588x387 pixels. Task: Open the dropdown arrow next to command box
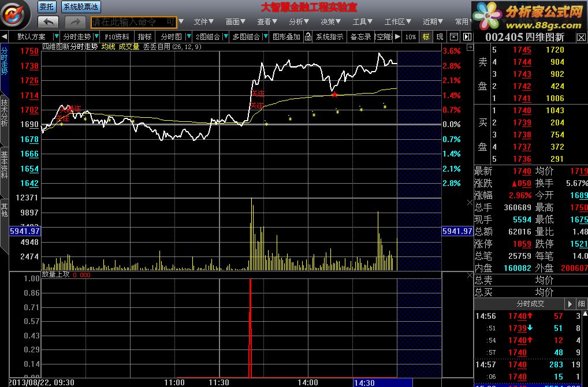(x=181, y=22)
